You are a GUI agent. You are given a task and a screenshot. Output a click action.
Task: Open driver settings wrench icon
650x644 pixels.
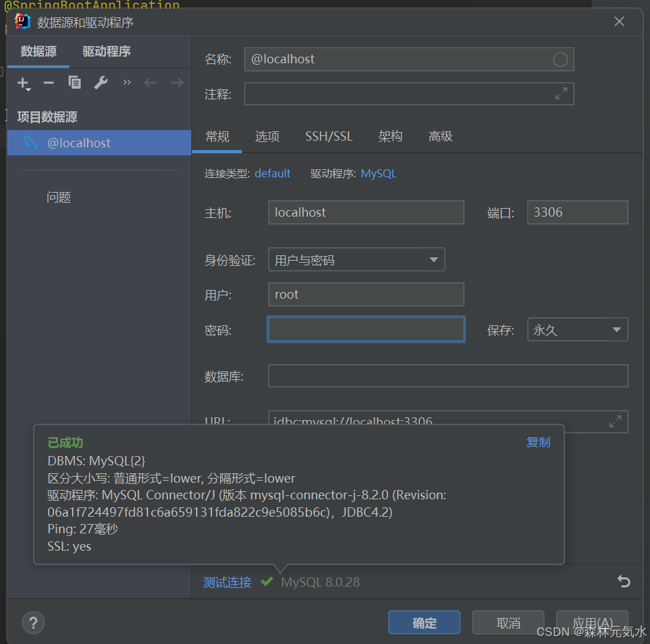pos(101,83)
